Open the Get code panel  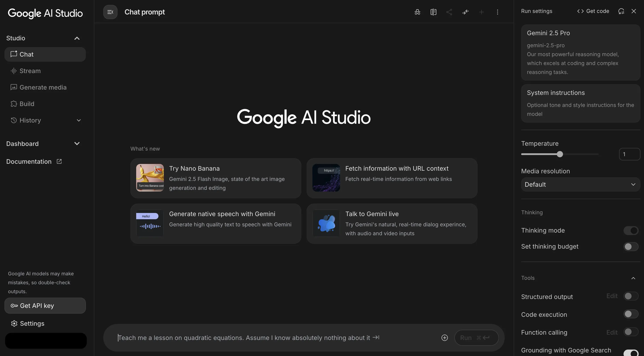click(x=593, y=11)
